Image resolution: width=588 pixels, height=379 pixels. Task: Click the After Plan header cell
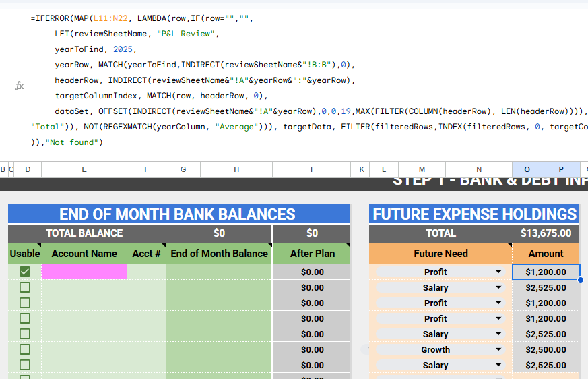point(312,254)
